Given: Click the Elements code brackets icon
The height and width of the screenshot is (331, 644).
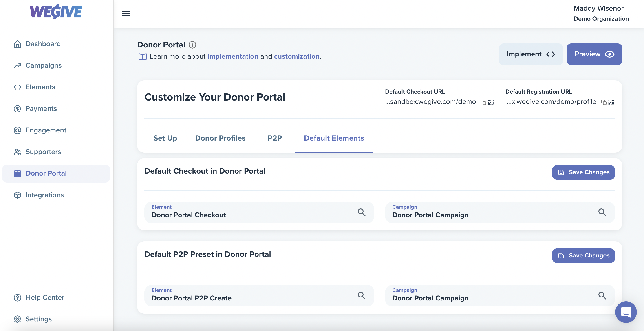Looking at the screenshot, I should click(18, 87).
